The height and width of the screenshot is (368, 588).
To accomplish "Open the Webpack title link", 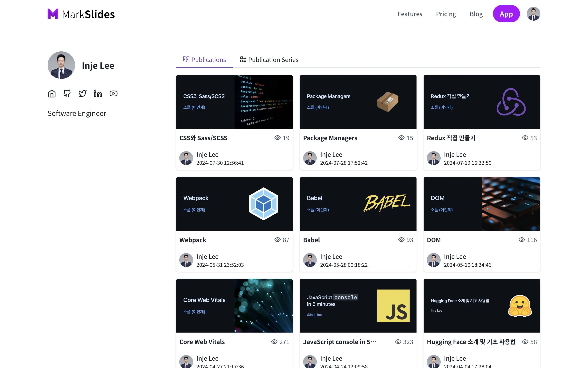I will click(193, 240).
